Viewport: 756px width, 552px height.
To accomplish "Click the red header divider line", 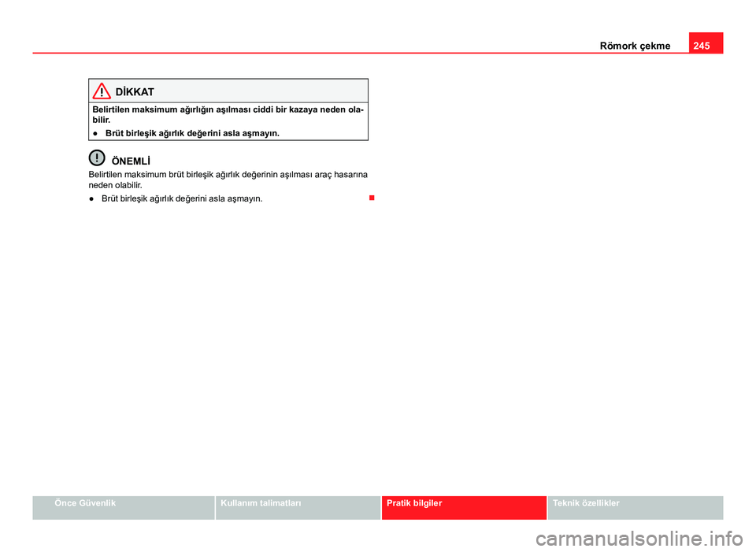I will click(361, 53).
